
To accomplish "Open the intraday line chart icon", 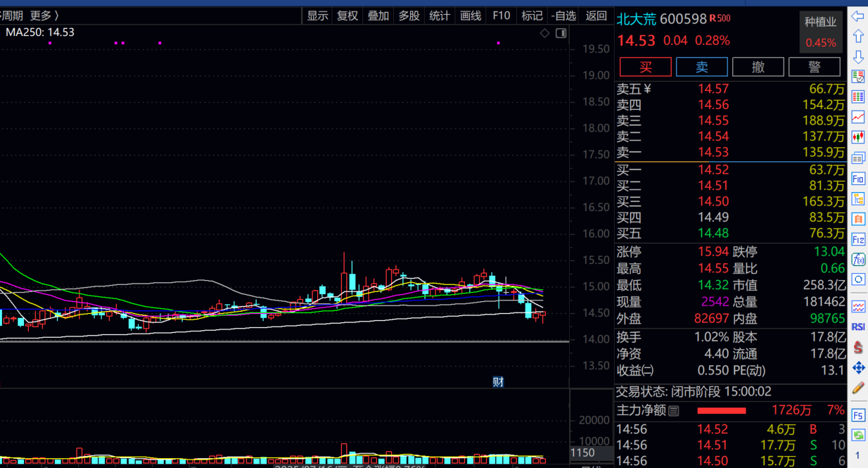I will (x=857, y=117).
